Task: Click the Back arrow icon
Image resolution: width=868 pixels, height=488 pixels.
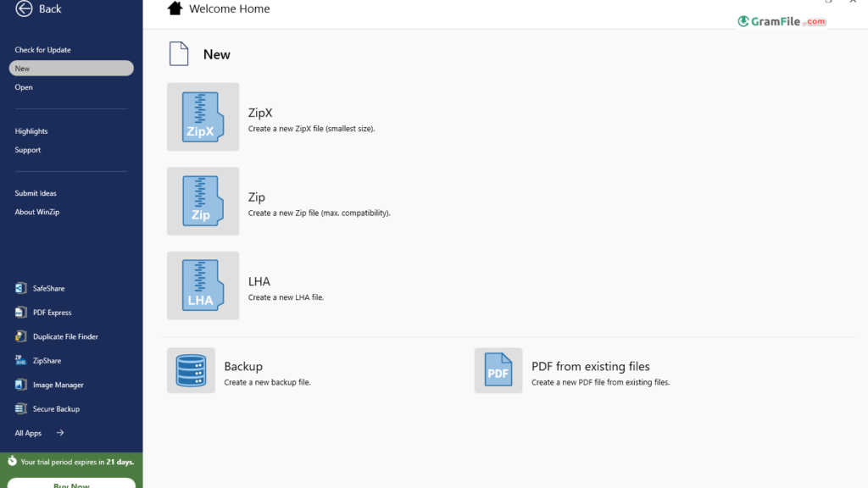Action: pyautogui.click(x=24, y=8)
